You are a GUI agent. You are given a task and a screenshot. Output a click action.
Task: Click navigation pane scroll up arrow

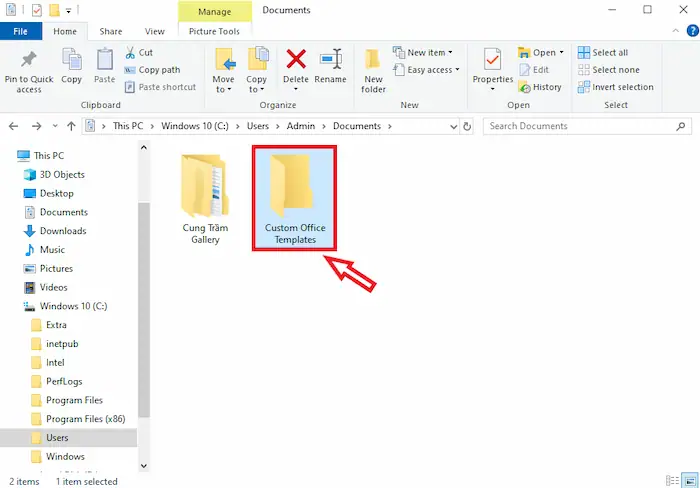click(144, 147)
